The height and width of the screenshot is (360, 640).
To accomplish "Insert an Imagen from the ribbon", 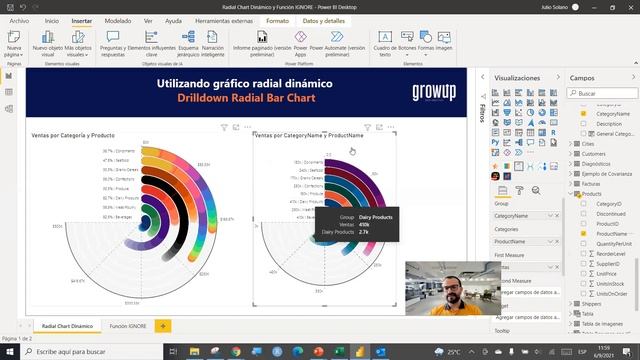I will (x=444, y=41).
